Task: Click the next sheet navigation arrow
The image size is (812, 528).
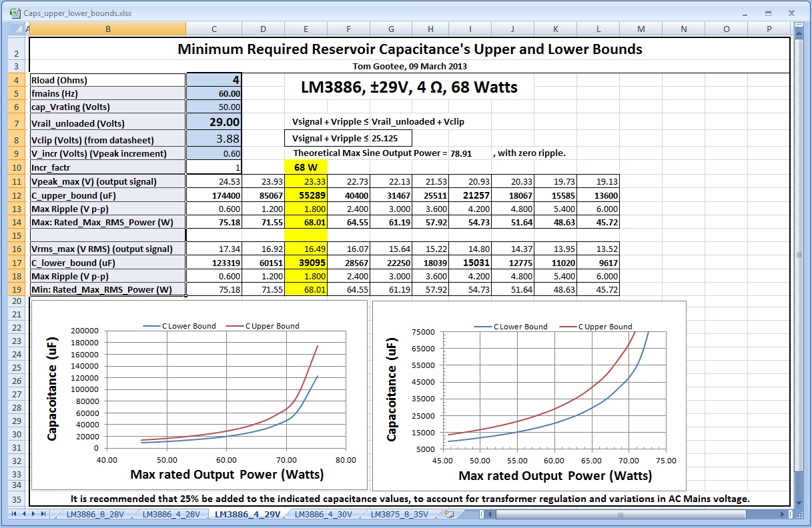Action: 33,514
